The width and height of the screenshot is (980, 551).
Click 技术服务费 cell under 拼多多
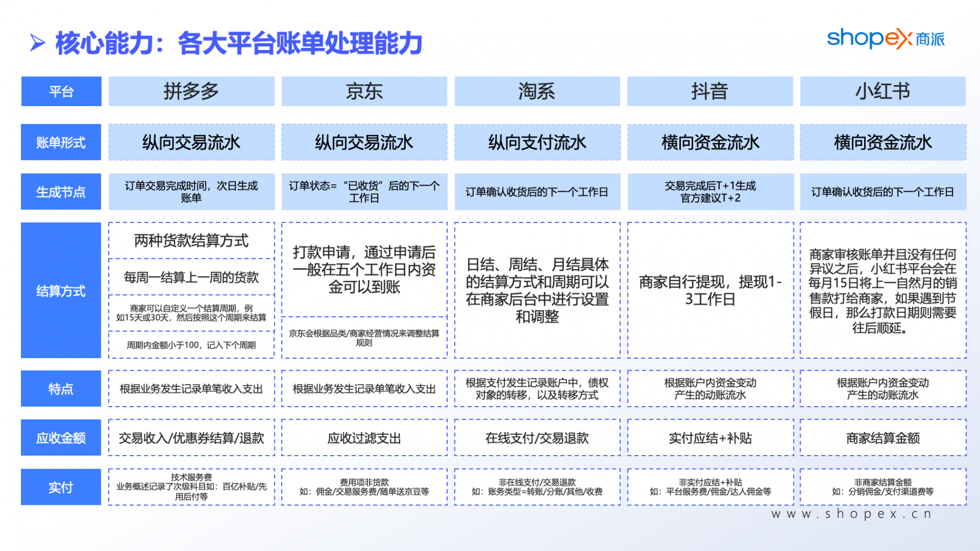click(191, 487)
